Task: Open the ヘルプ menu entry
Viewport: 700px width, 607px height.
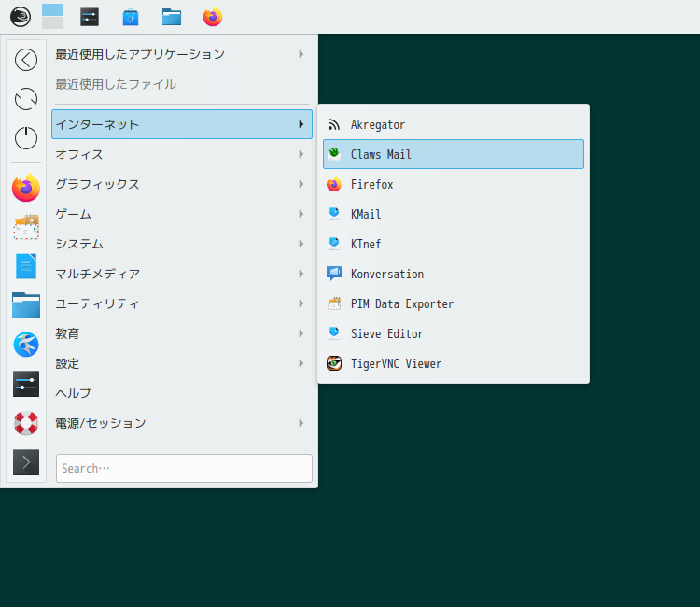Action: [x=182, y=393]
